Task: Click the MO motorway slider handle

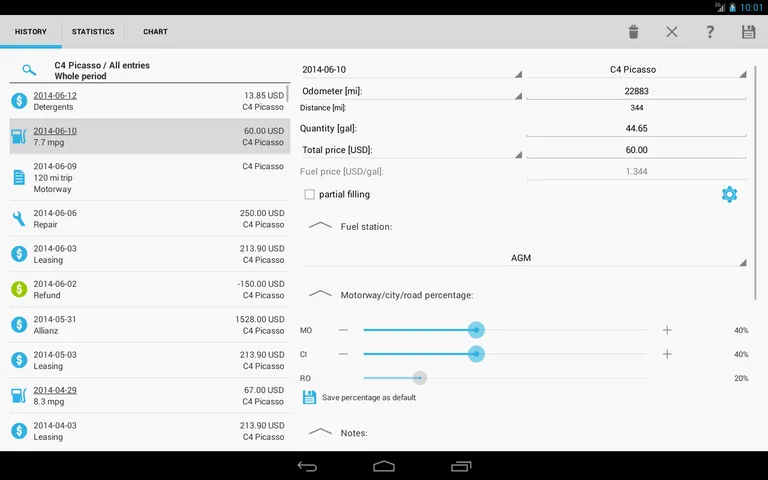Action: pos(477,330)
